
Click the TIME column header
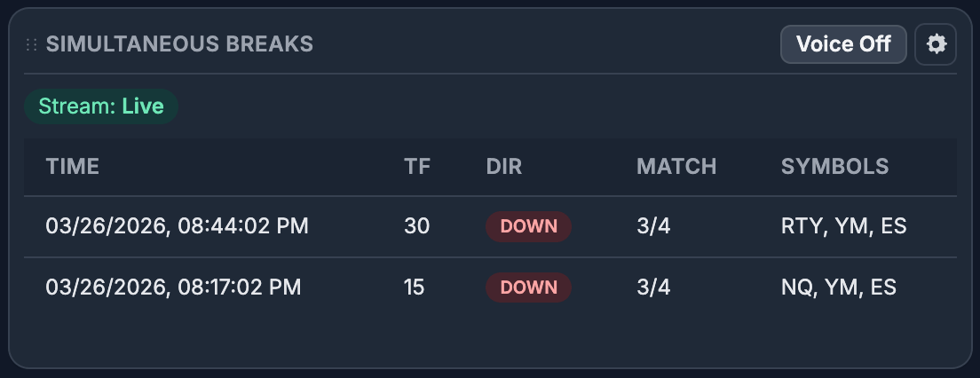[73, 166]
